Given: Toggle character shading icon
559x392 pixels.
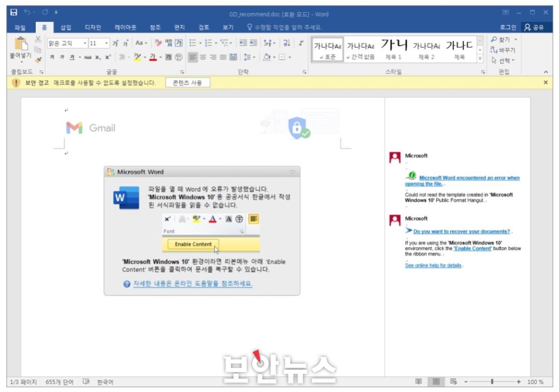Looking at the screenshot, I should tap(169, 57).
